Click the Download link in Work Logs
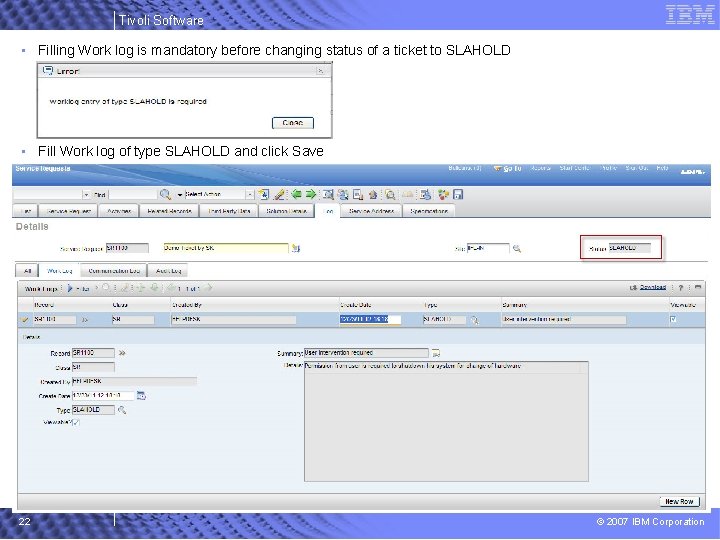The image size is (720, 540). point(652,287)
